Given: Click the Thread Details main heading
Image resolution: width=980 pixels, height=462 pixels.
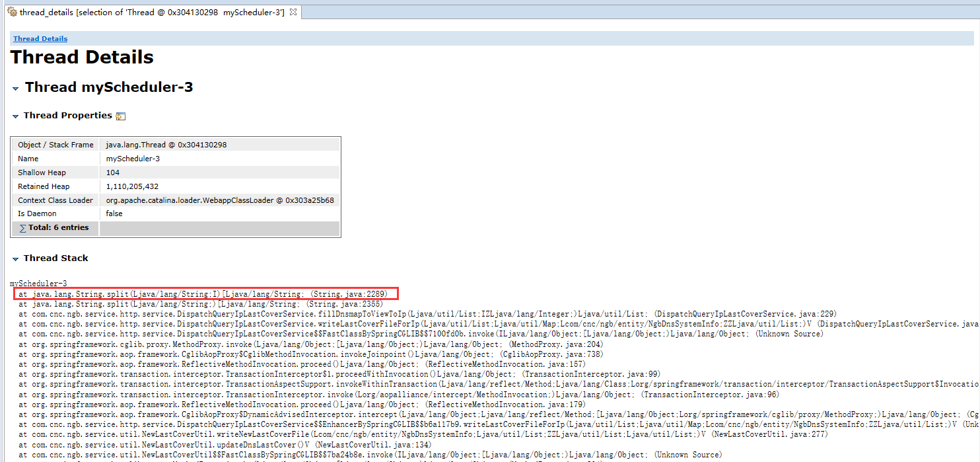Looking at the screenshot, I should (x=82, y=57).
